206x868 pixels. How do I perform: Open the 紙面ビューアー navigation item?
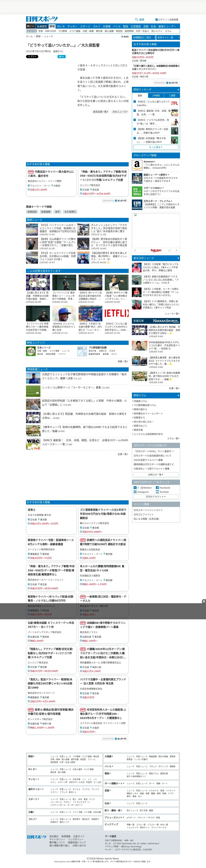pos(167,26)
